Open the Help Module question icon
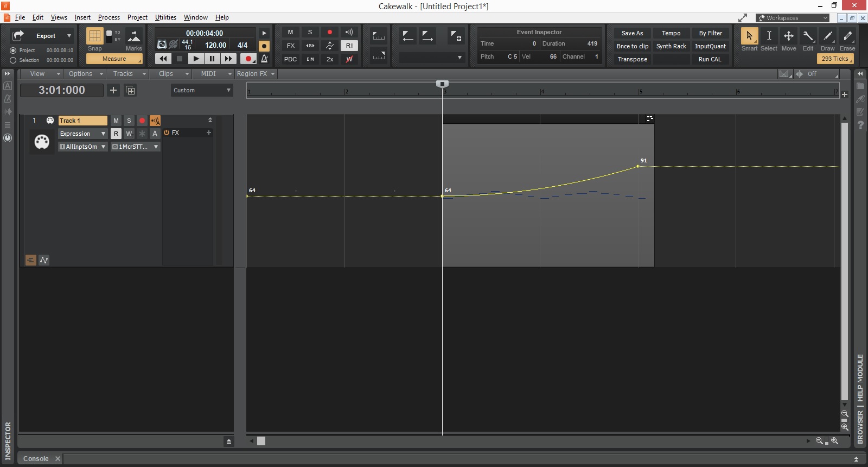 point(860,125)
